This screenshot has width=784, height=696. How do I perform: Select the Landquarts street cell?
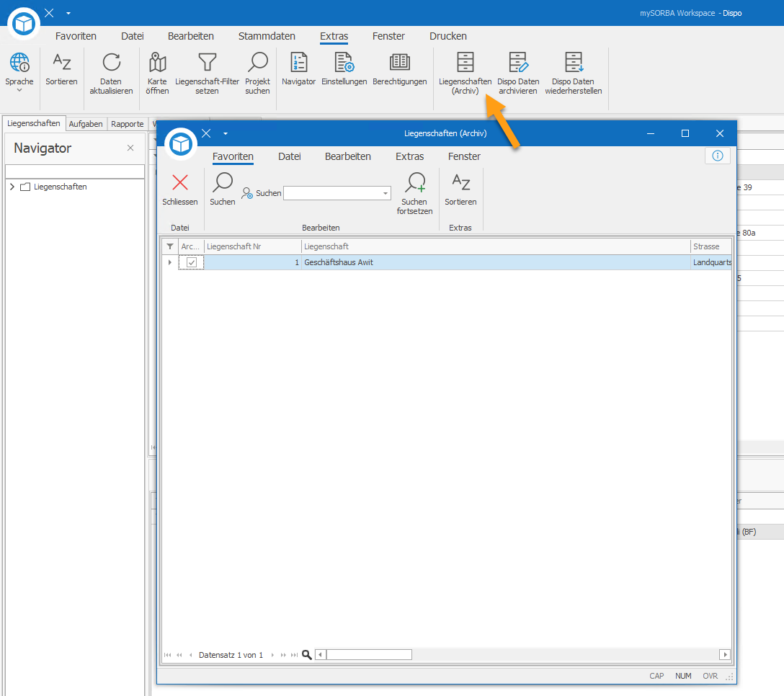click(711, 262)
